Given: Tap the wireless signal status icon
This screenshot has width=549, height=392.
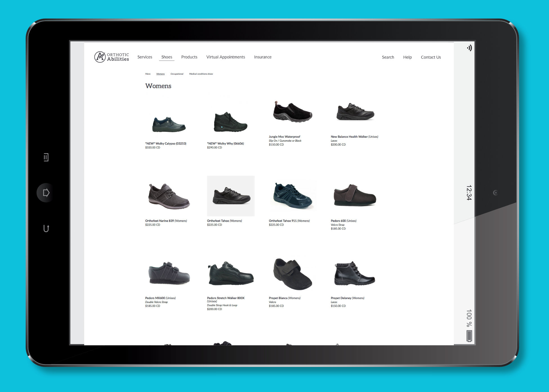Looking at the screenshot, I should click(x=469, y=48).
